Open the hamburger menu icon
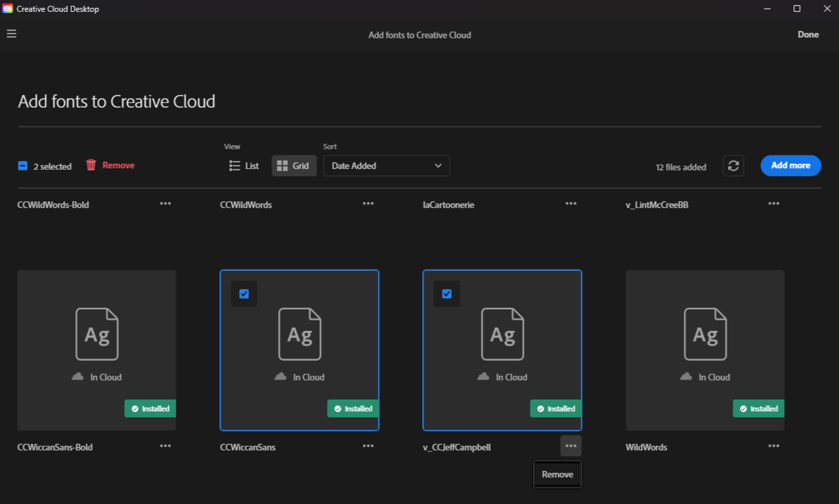 (11, 34)
